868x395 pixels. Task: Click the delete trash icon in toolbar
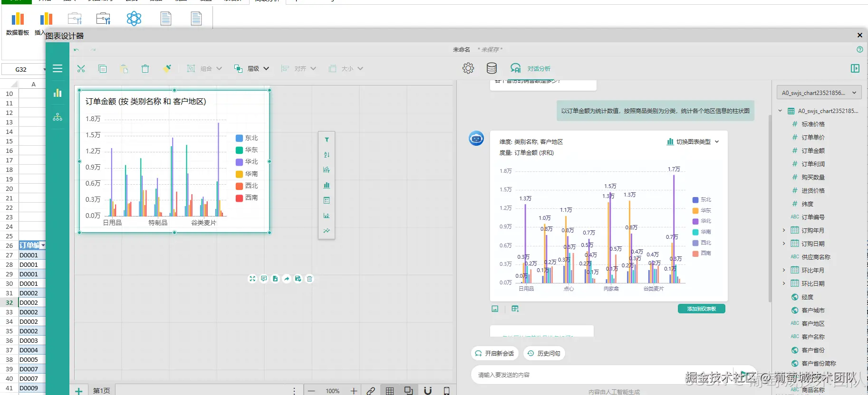[145, 69]
